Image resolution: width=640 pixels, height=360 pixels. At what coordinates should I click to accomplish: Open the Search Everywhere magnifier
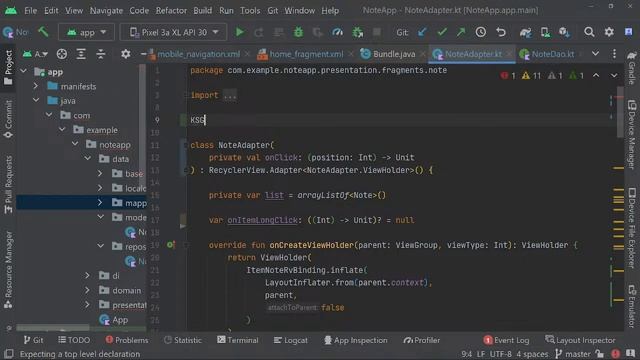pyautogui.click(x=589, y=32)
